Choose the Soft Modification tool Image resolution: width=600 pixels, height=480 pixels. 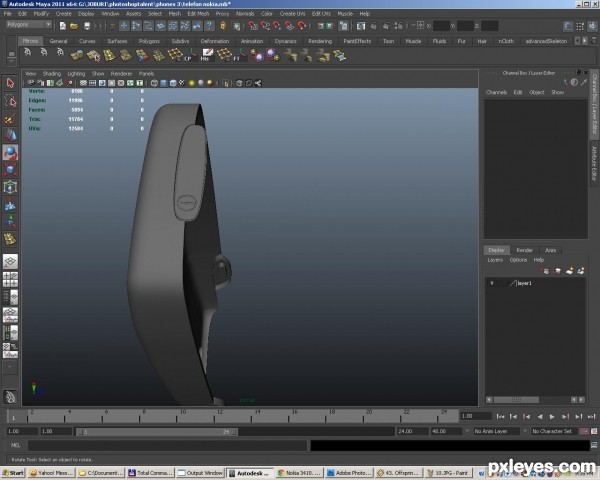point(10,206)
